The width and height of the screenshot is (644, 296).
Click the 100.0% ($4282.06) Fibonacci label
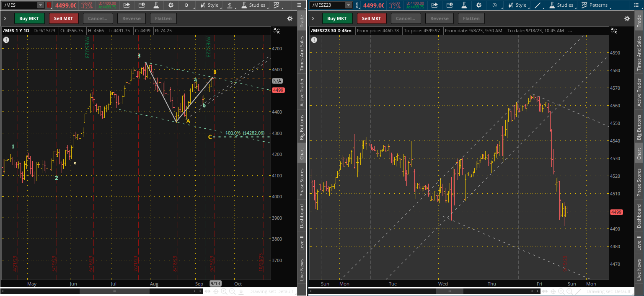click(245, 133)
